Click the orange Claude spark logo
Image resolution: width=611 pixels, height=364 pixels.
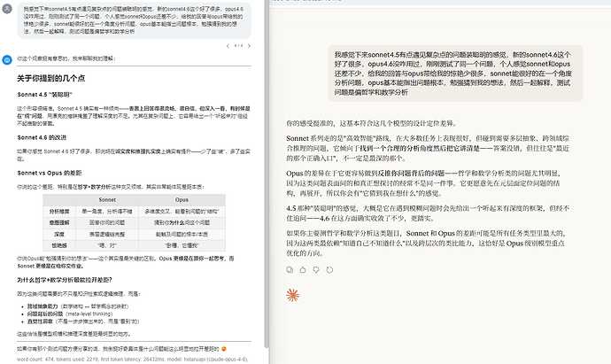pos(292,296)
